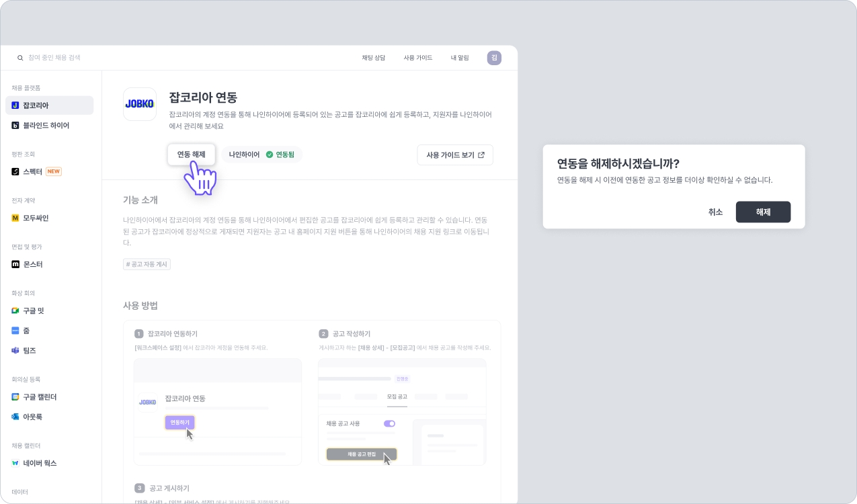This screenshot has width=857, height=504.
Task: Click the 잡코리아 연동 page title
Action: pyautogui.click(x=203, y=97)
